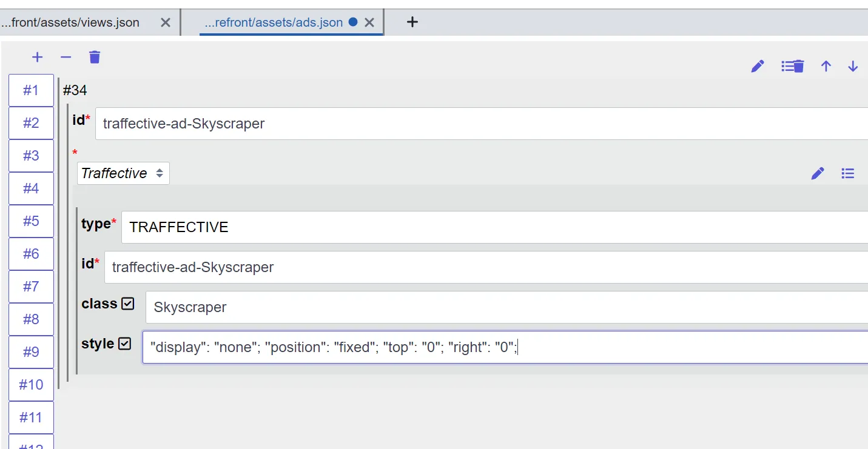This screenshot has width=868, height=449.
Task: Click list icon in Traffective row
Action: coord(848,174)
